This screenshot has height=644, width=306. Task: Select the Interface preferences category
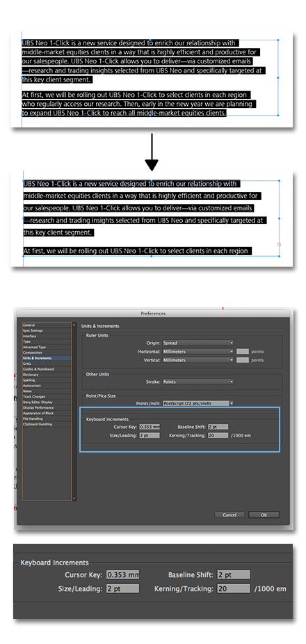pyautogui.click(x=47, y=336)
